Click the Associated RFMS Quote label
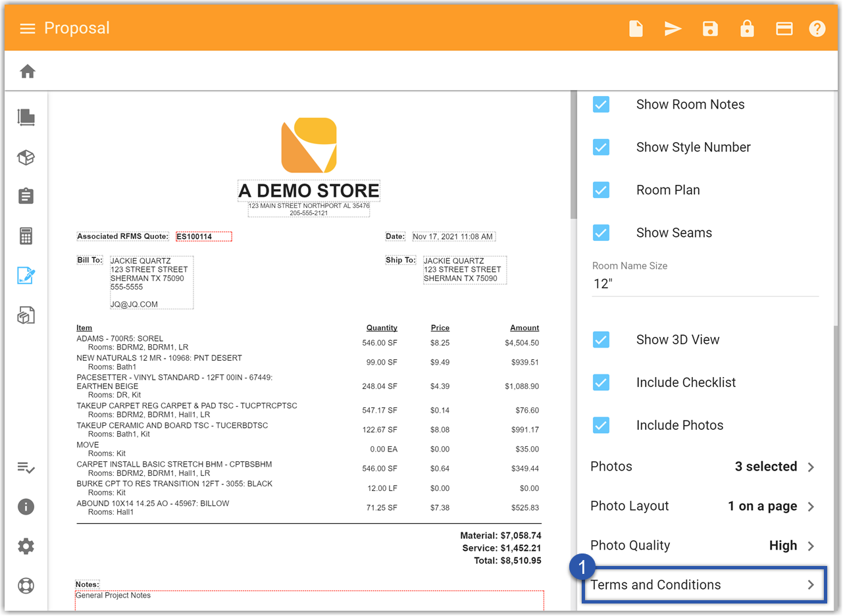This screenshot has height=616, width=843. (x=122, y=236)
